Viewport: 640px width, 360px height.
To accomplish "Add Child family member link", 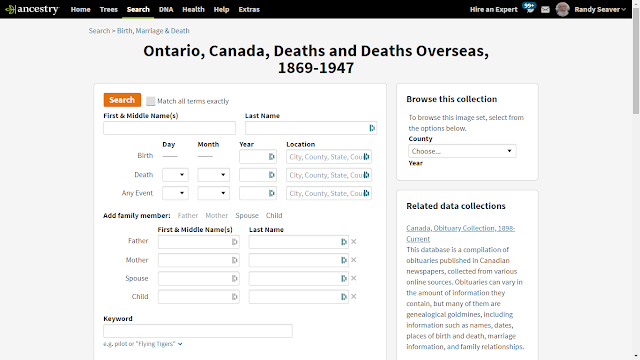I will (274, 216).
